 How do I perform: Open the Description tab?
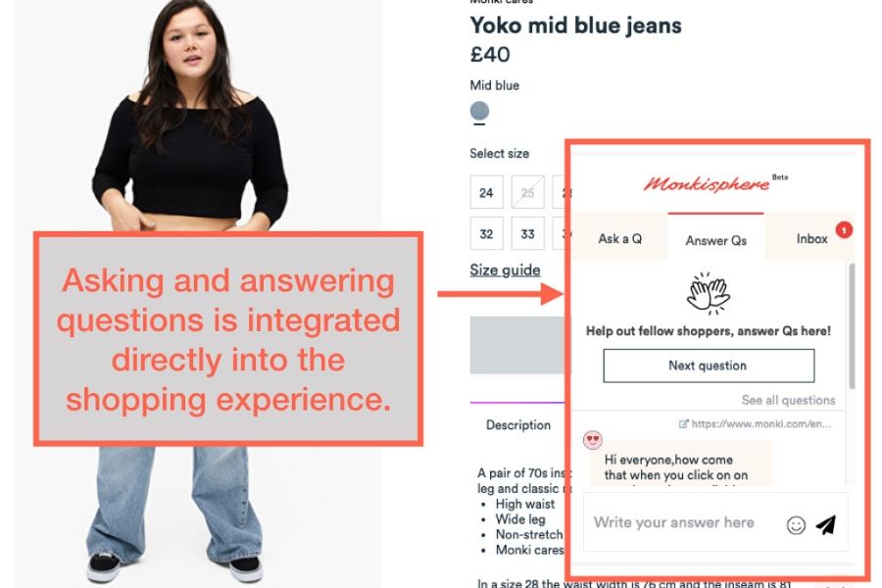[518, 424]
